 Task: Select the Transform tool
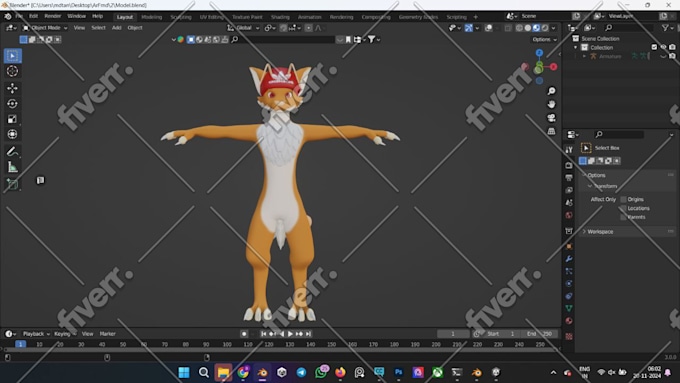point(13,134)
